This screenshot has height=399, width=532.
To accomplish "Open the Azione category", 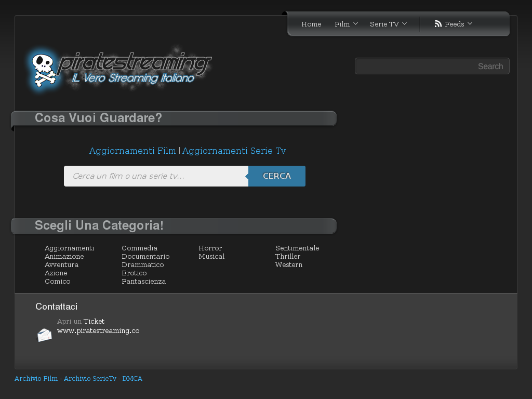I will point(55,273).
